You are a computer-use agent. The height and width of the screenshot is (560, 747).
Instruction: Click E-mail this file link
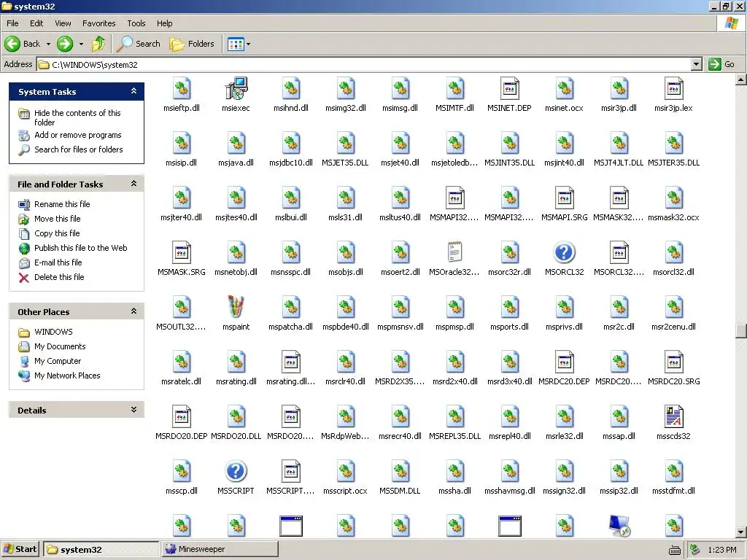coord(58,262)
